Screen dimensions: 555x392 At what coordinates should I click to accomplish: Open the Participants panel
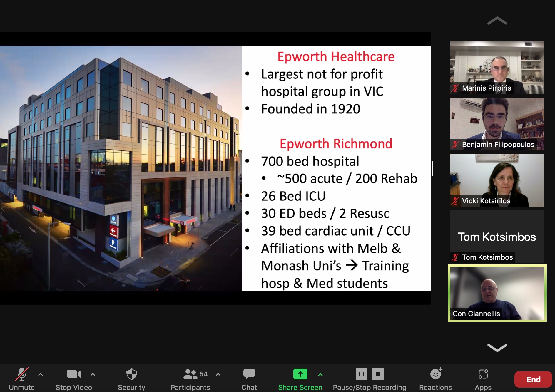190,374
